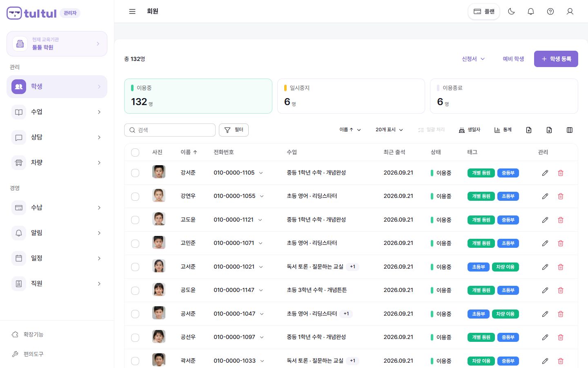Delete 고서준 with trash icon

(561, 267)
